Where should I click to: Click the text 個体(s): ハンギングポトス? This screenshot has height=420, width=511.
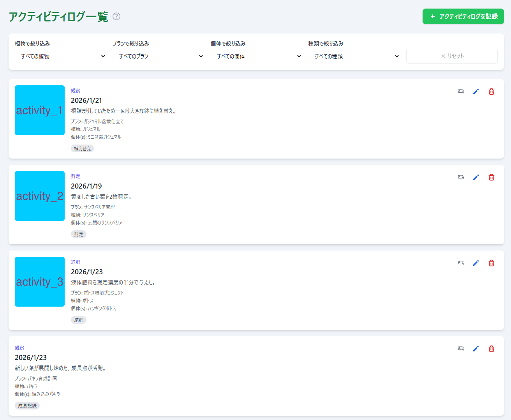coord(93,309)
